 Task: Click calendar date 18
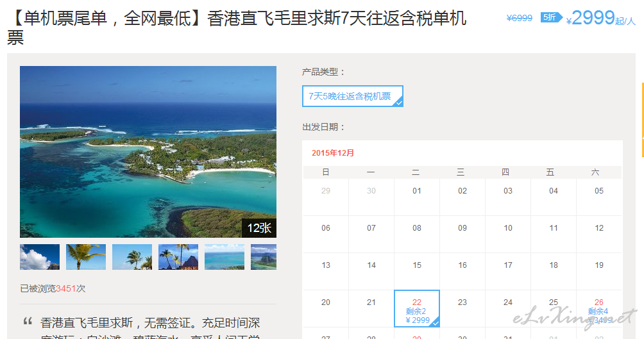[554, 265]
